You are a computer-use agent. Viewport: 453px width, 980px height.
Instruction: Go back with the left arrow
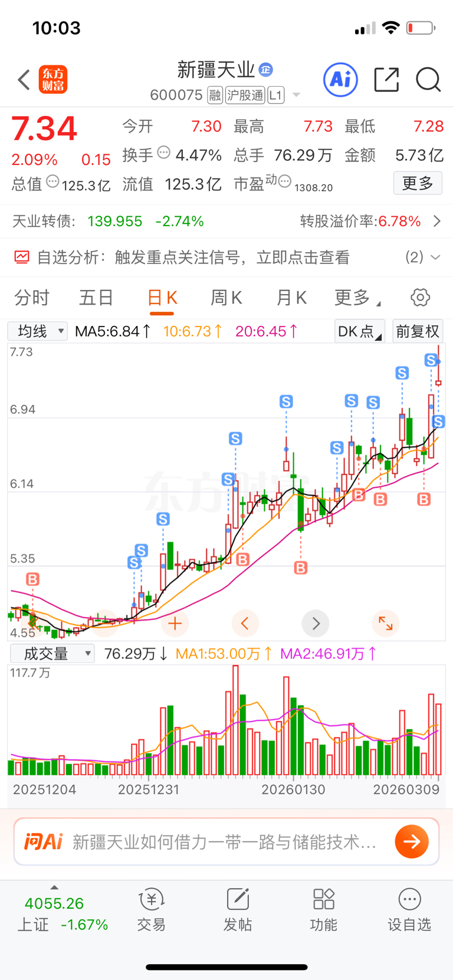[x=24, y=80]
